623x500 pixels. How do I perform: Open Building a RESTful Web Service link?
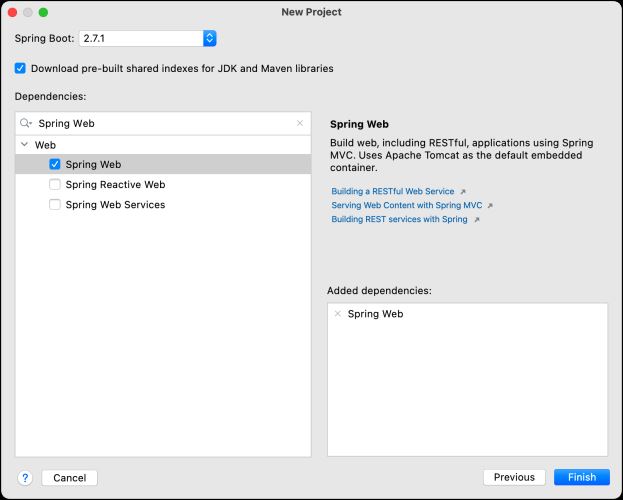tap(393, 191)
